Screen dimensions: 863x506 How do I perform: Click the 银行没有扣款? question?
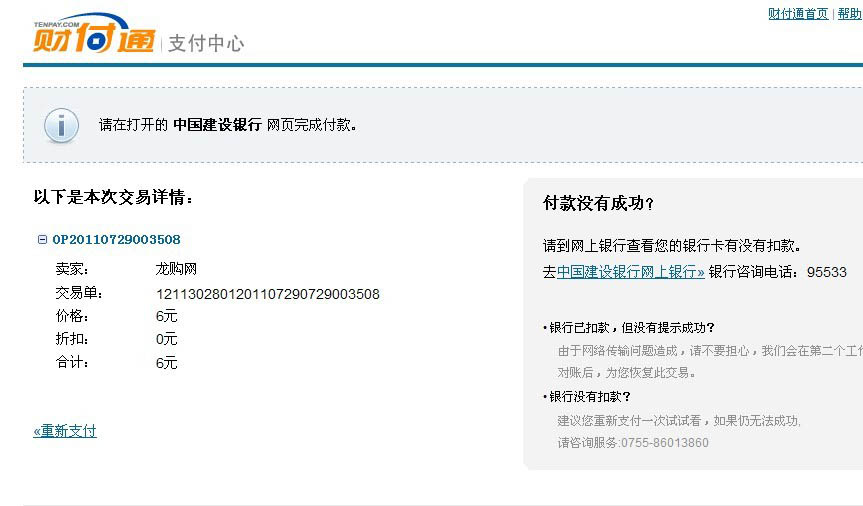click(590, 396)
